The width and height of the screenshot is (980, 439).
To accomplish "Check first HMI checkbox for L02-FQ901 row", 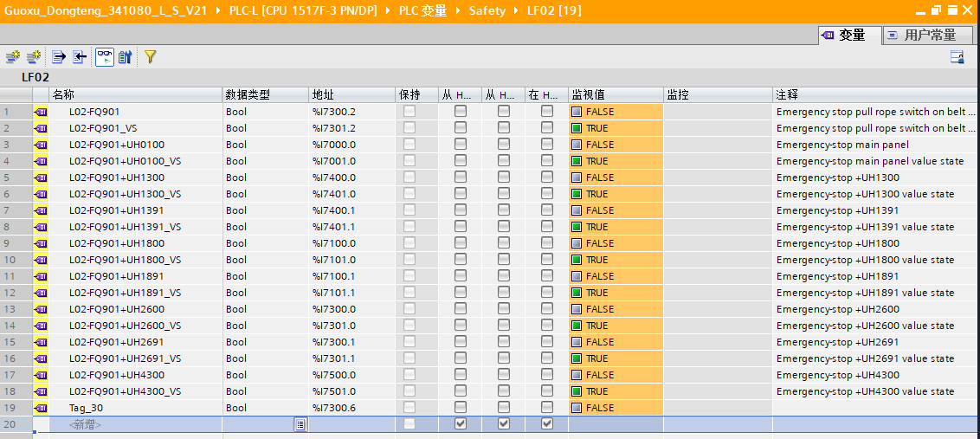I will pyautogui.click(x=461, y=112).
